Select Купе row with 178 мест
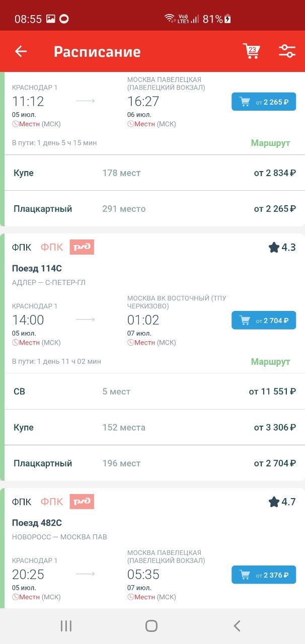This screenshot has width=305, height=644. [154, 173]
